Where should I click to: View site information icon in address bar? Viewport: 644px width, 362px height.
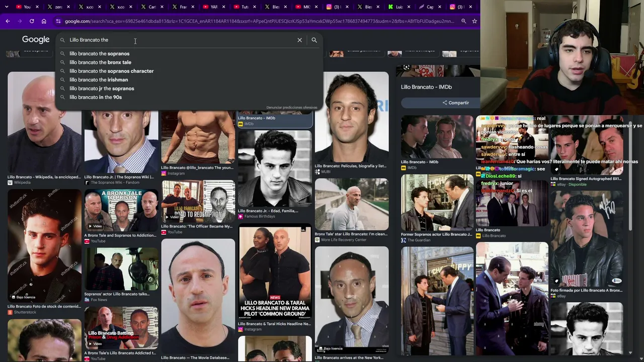[58, 21]
